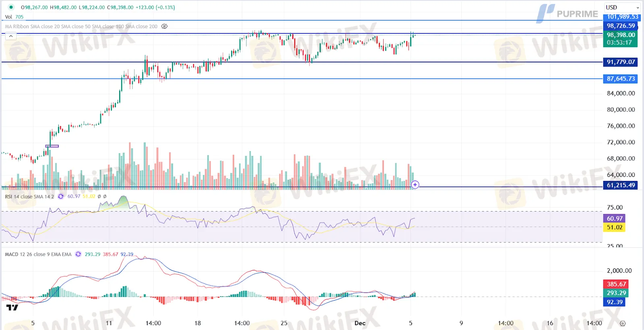
Task: Click the Dec label on the time axis
Action: click(360, 323)
